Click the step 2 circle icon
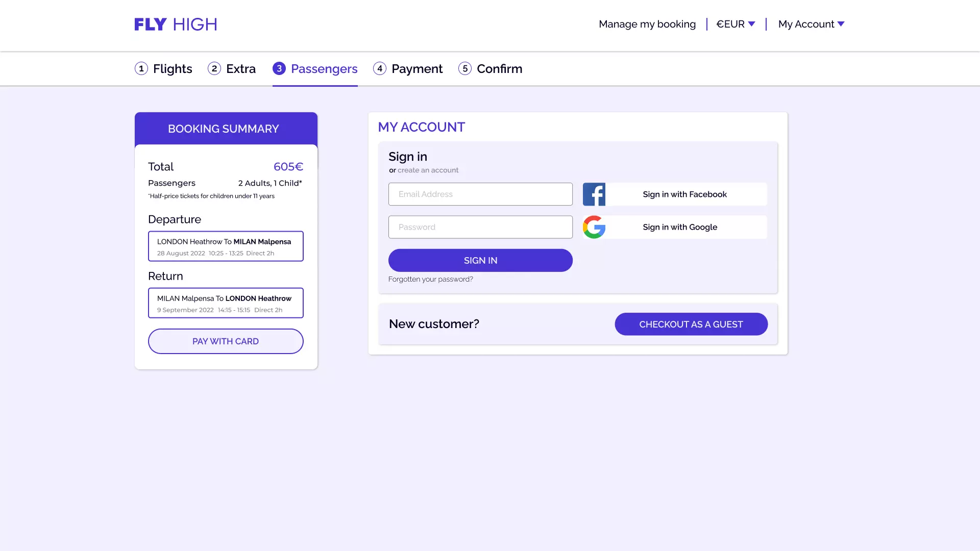 pos(214,68)
